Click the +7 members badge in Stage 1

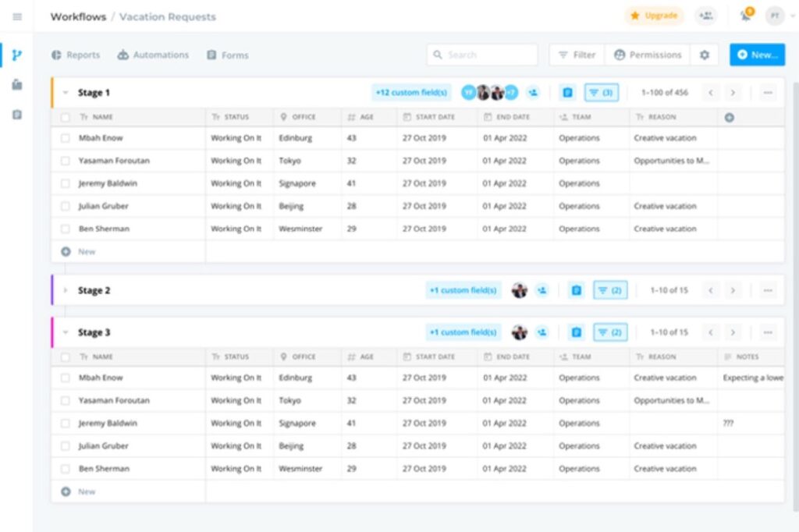tap(511, 93)
